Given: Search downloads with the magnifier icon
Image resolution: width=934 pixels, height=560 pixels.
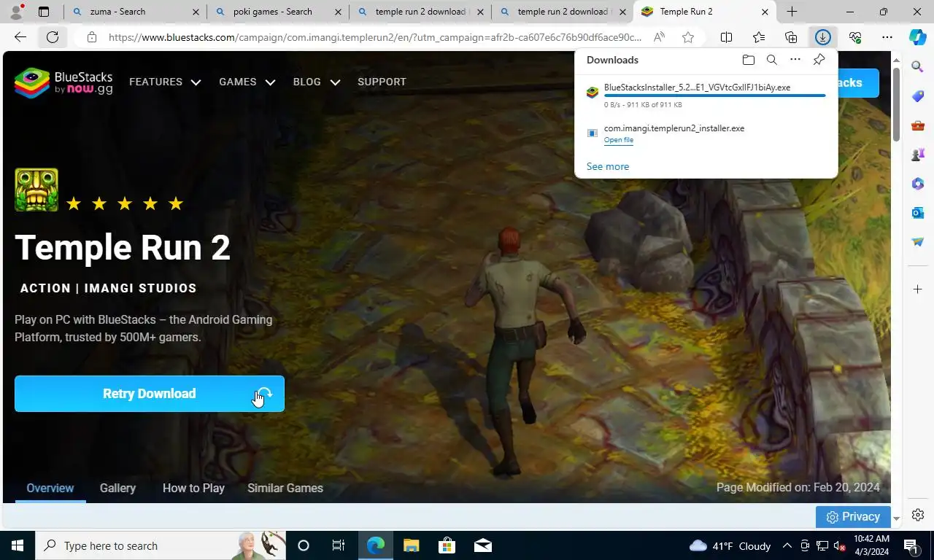Looking at the screenshot, I should tap(771, 60).
